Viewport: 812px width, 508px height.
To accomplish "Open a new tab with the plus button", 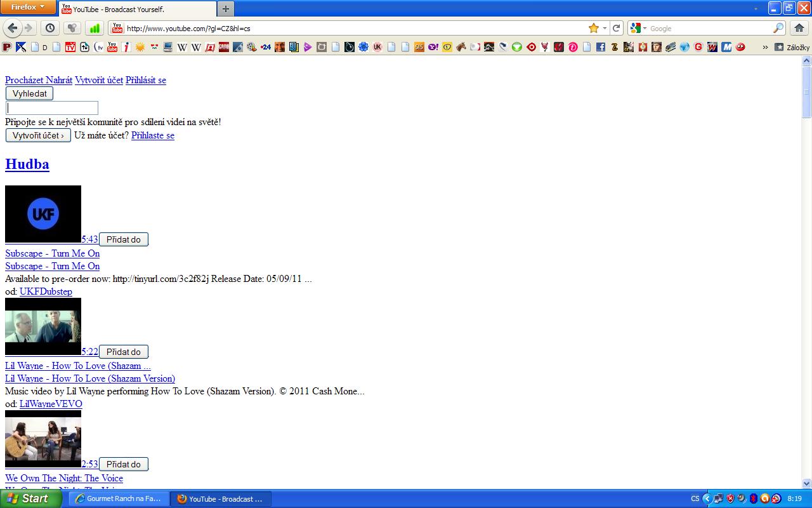I will point(226,9).
